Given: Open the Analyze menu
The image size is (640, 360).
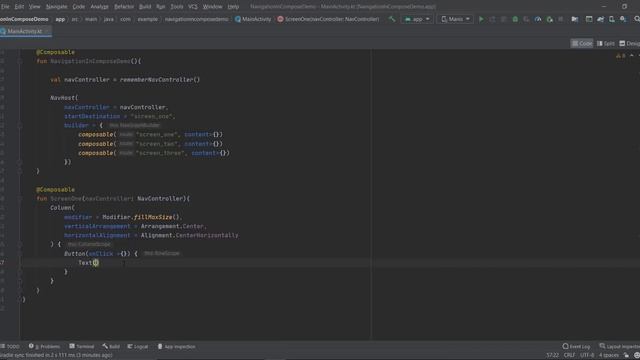Looking at the screenshot, I should (x=99, y=7).
